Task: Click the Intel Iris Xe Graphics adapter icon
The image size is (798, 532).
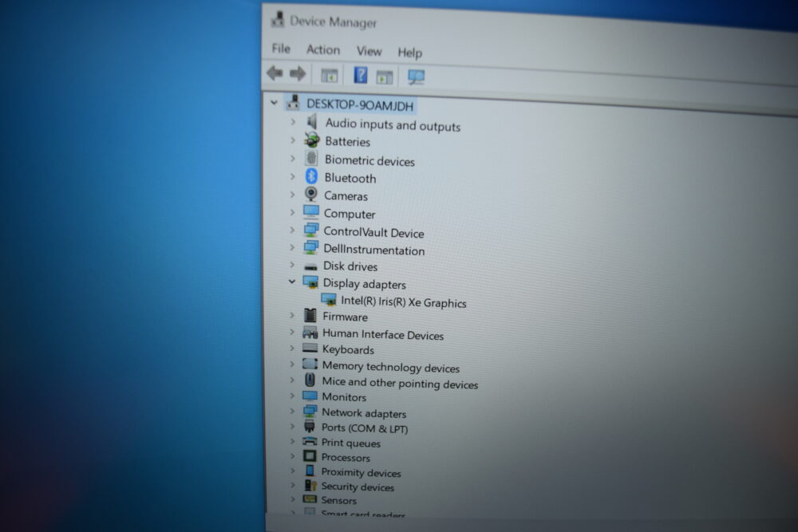Action: point(329,300)
